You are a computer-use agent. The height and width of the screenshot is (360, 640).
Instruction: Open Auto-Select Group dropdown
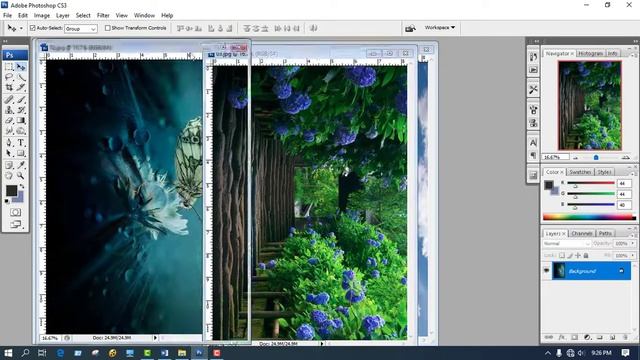[81, 29]
